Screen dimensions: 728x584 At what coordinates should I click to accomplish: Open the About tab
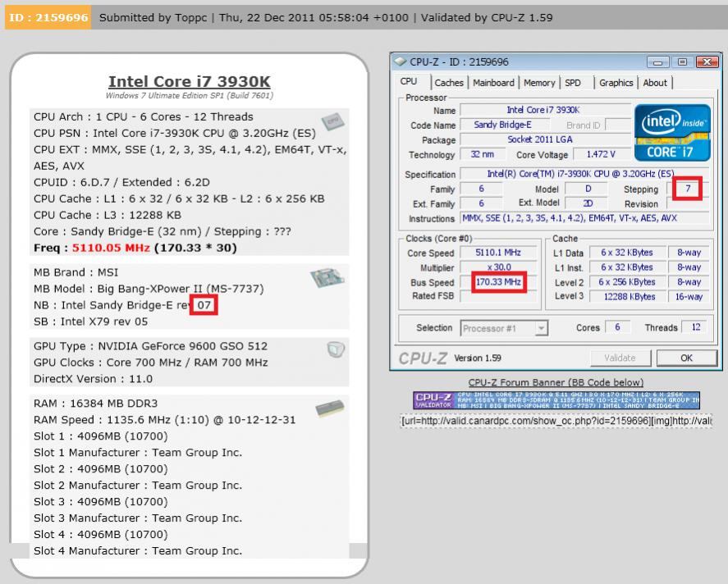(655, 83)
